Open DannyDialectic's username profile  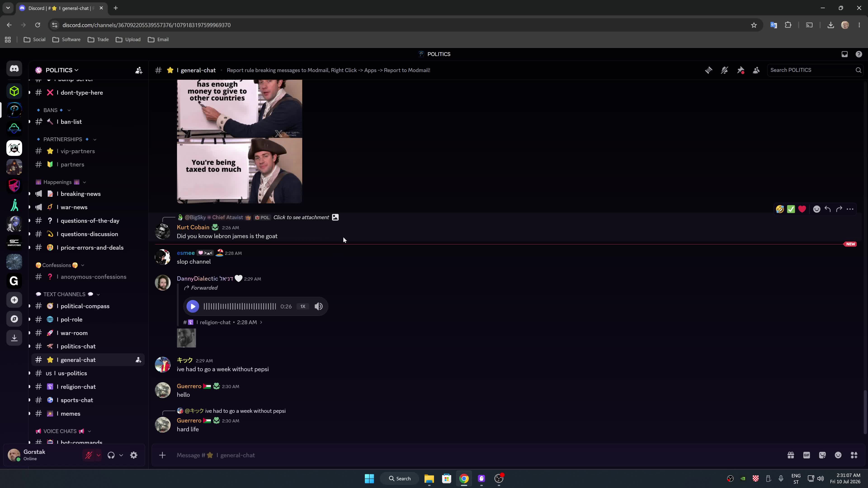point(205,279)
